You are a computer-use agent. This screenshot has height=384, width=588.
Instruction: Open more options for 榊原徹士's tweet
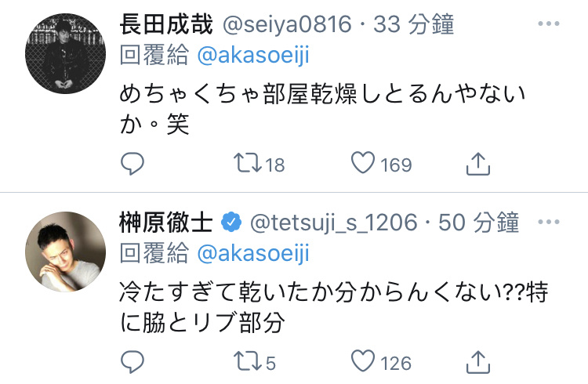pyautogui.click(x=549, y=222)
